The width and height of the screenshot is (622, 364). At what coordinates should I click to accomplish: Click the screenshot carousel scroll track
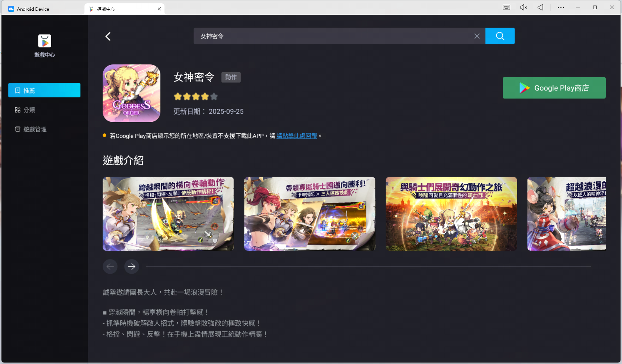coord(368,267)
